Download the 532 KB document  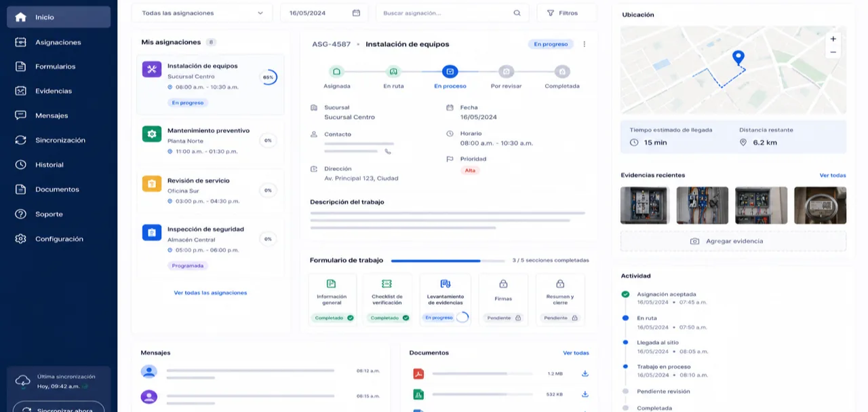585,394
